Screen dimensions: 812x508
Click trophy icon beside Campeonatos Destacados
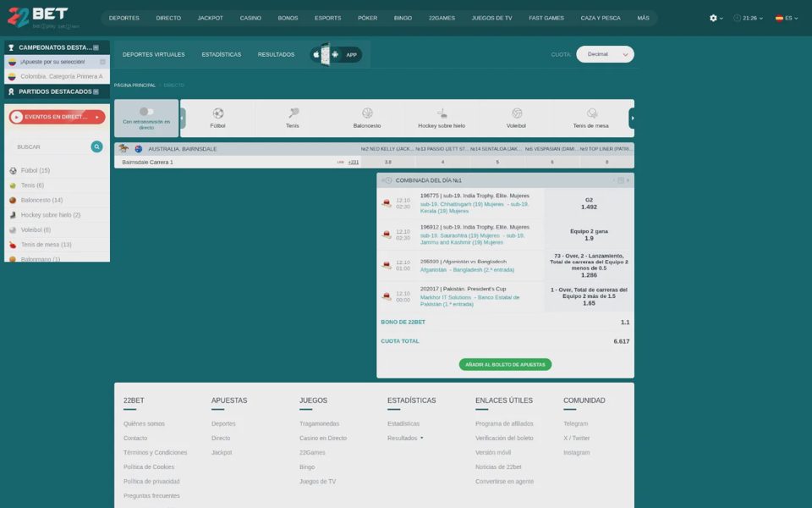[x=11, y=47]
